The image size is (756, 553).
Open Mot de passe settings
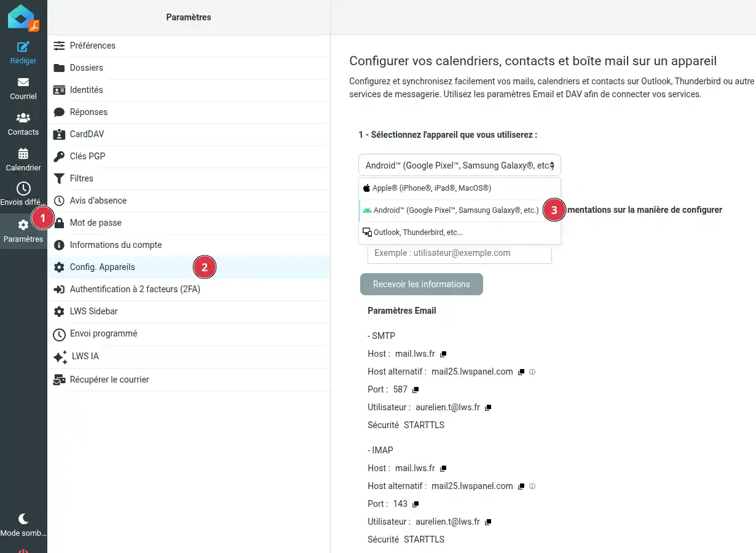189,223
